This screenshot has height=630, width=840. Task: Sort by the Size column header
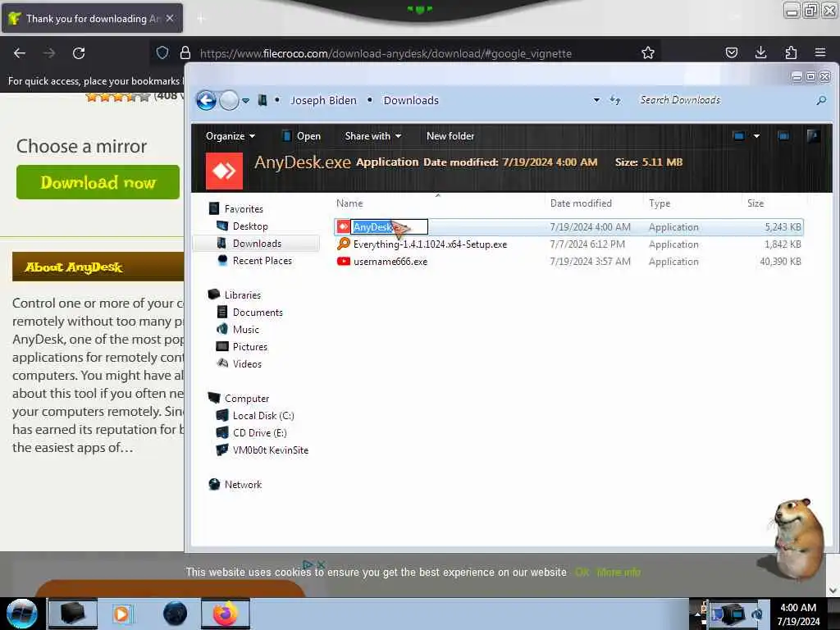click(x=756, y=203)
